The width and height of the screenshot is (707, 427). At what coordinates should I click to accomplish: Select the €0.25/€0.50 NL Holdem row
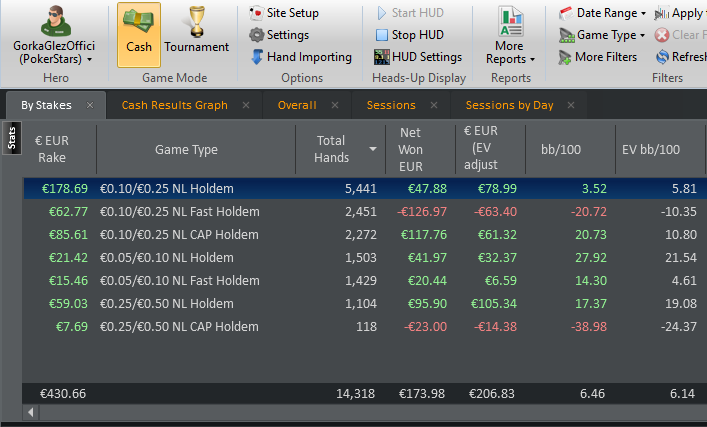[364, 303]
